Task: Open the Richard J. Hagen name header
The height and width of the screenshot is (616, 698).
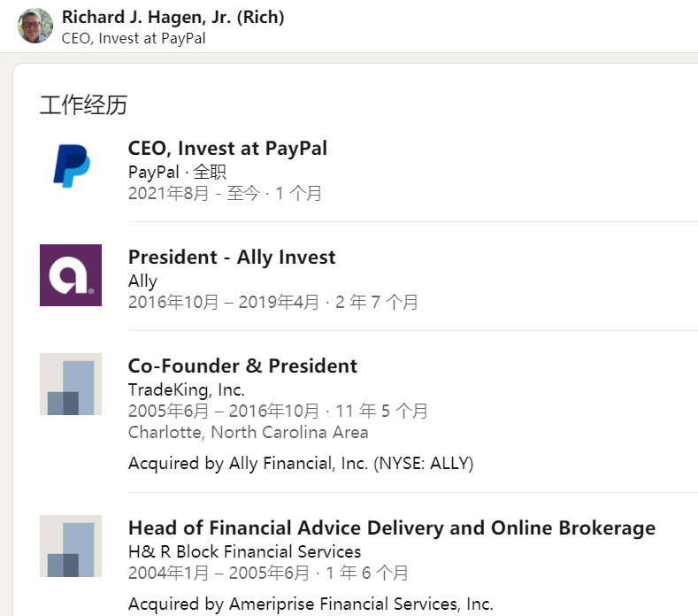Action: point(173,18)
